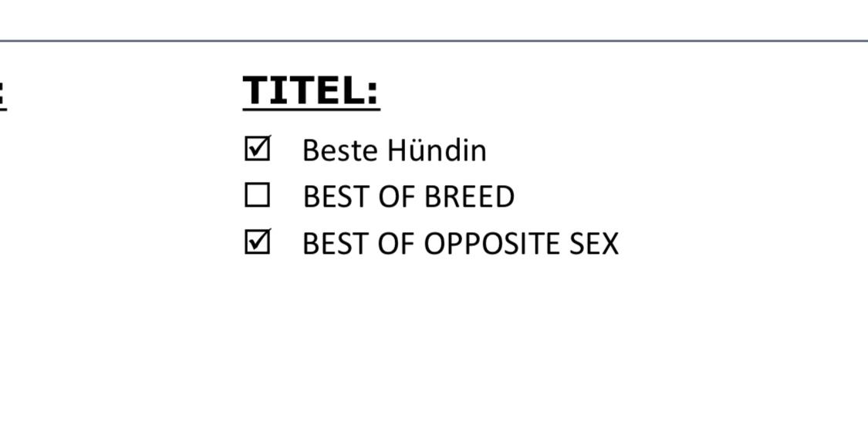Click the BEST OF OPPOSITE SEX label
The height and width of the screenshot is (425, 868).
coord(461,244)
